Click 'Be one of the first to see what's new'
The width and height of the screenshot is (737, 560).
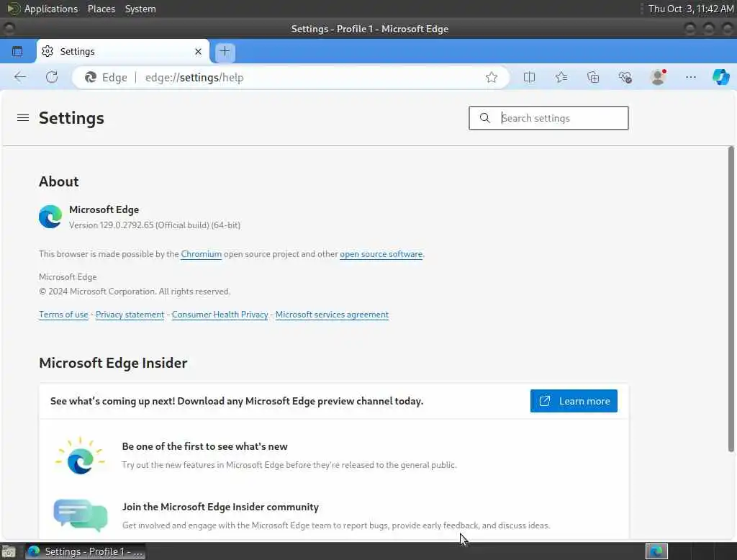tap(205, 447)
